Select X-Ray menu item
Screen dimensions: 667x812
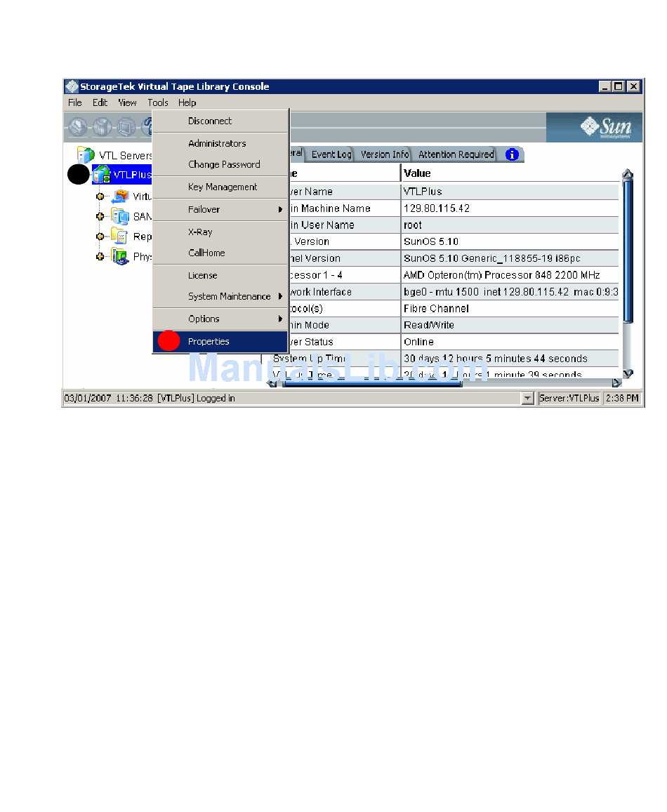click(x=220, y=232)
